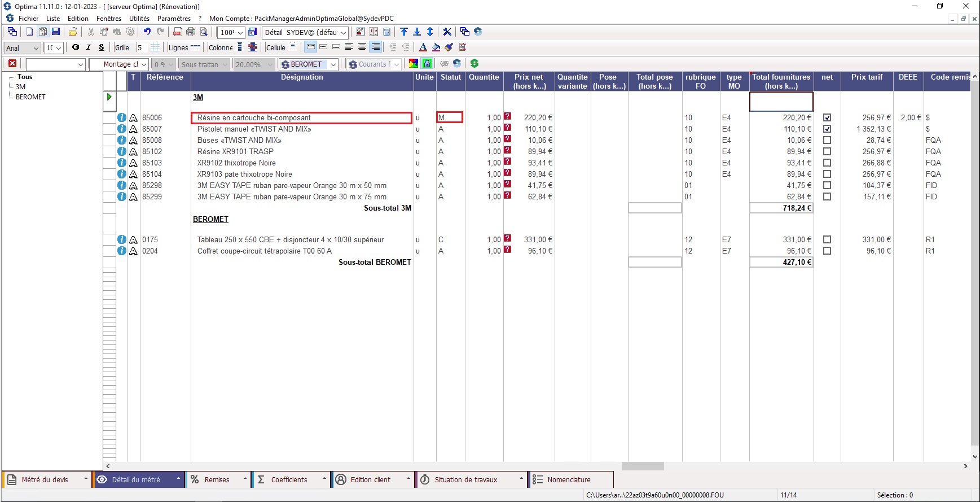Align text center icon

point(362,47)
